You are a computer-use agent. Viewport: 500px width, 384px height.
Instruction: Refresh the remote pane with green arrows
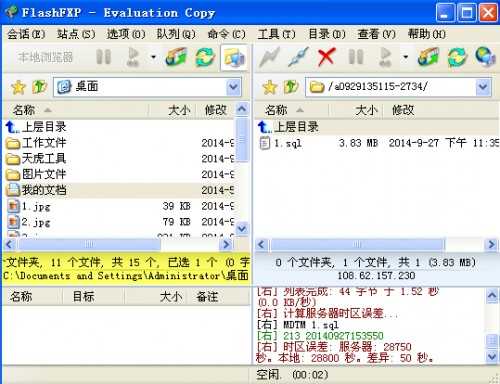coord(457,57)
